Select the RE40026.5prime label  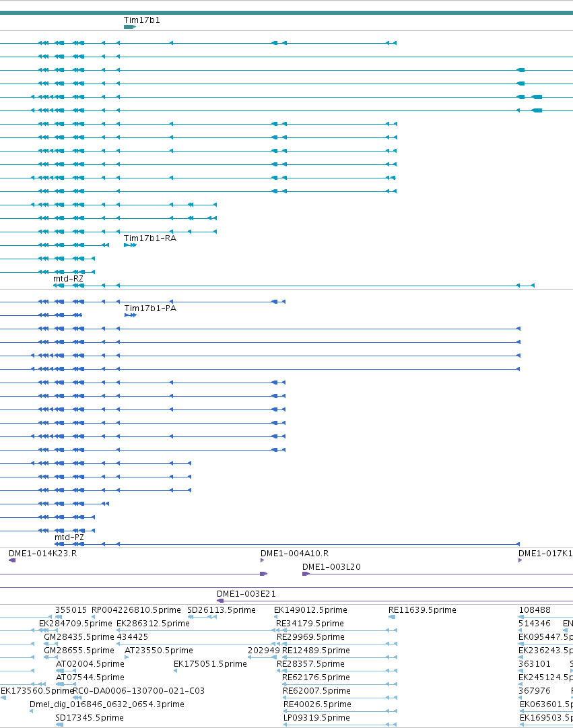coord(317,704)
